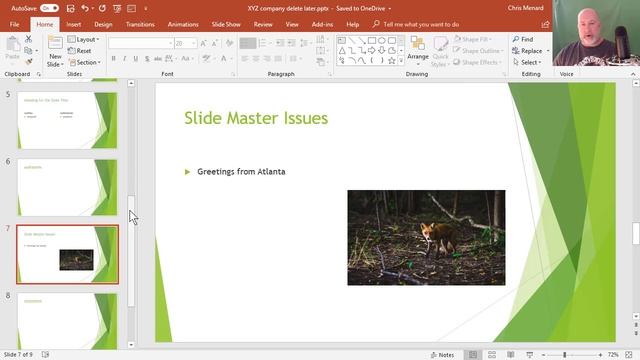Click the Redo/Repeat icon

pyautogui.click(x=102, y=8)
